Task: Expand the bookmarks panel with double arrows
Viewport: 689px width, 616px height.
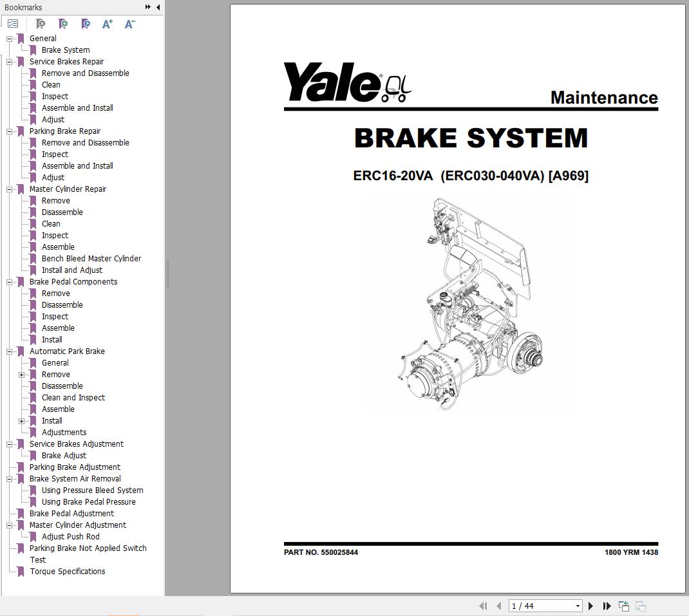Action: click(148, 7)
